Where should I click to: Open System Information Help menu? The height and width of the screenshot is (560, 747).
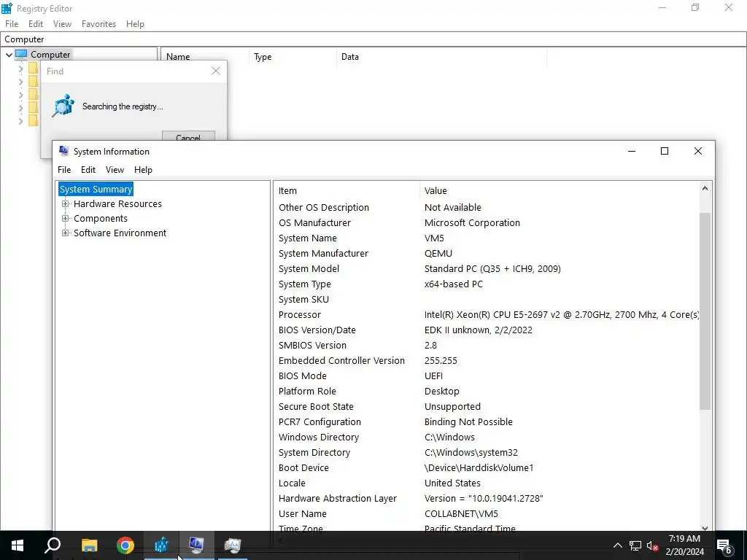[143, 170]
